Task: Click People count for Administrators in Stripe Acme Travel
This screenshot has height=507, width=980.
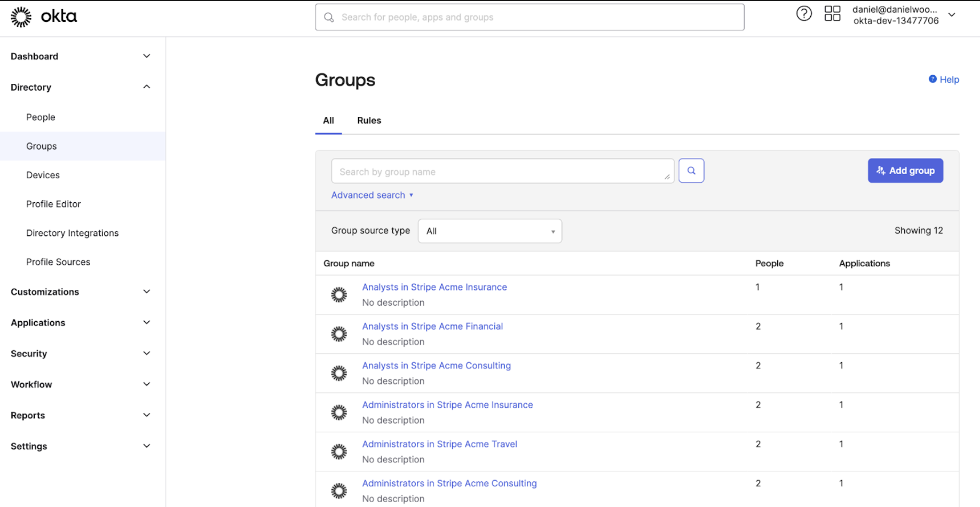Action: [758, 444]
